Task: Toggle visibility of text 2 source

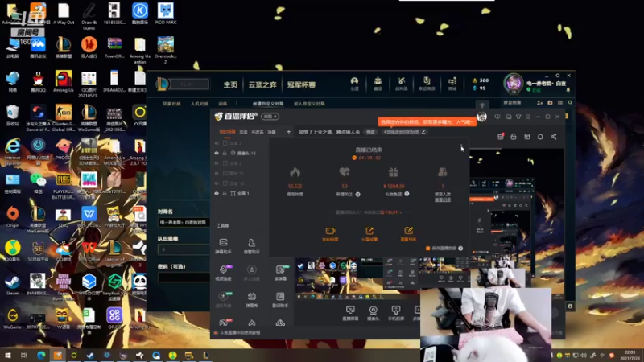Action: (217, 163)
